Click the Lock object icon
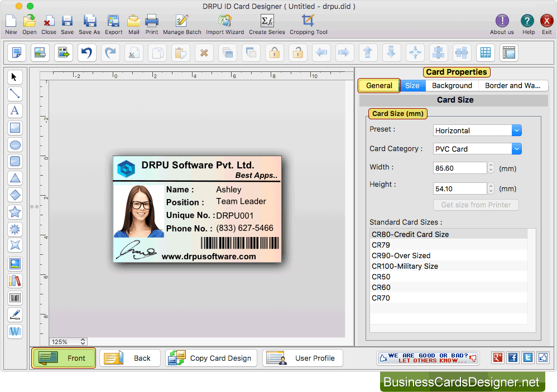Viewport: 557px width, 392px height. (x=275, y=52)
